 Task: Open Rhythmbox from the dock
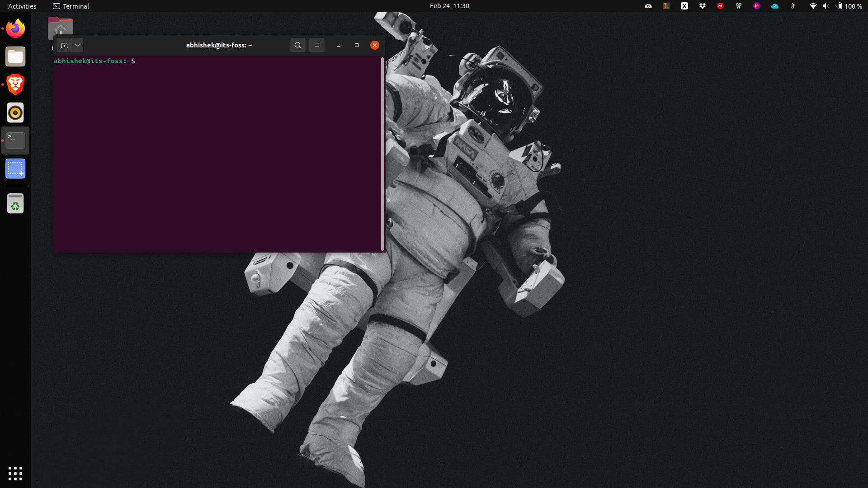[x=15, y=113]
